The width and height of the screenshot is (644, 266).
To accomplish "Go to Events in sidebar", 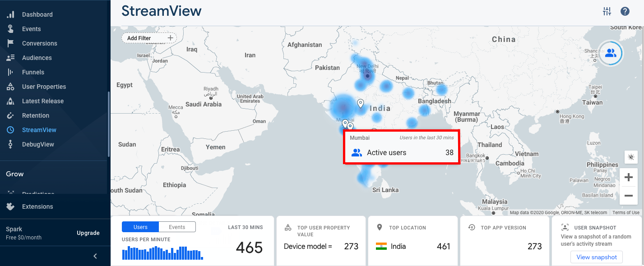I will (31, 29).
